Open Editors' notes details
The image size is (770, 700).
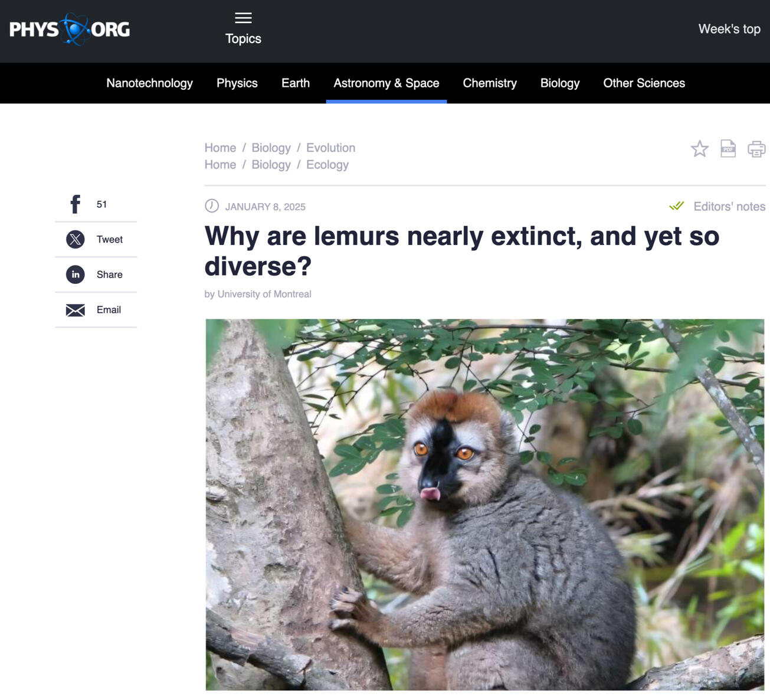(729, 207)
